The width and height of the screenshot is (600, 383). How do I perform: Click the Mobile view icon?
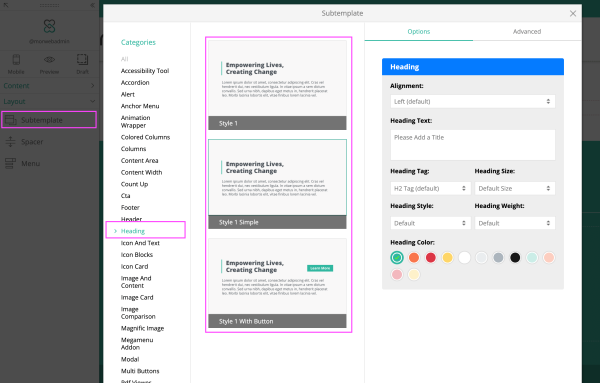[16, 60]
